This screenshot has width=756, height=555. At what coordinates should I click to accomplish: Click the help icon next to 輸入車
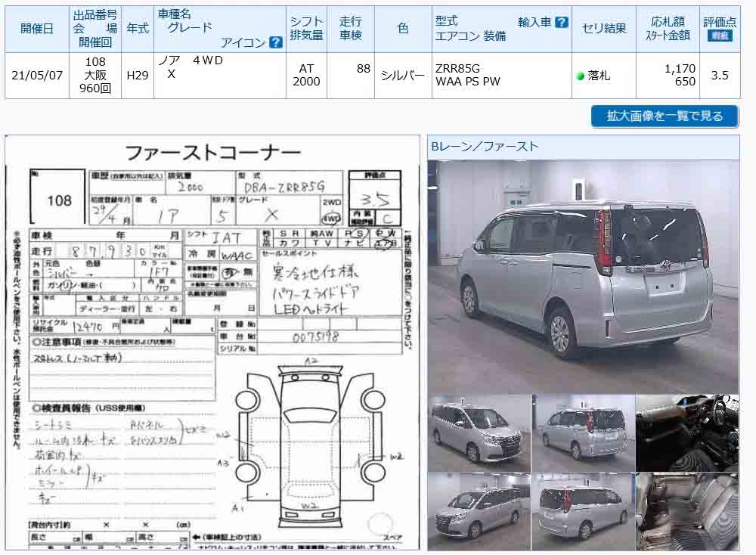click(x=562, y=22)
